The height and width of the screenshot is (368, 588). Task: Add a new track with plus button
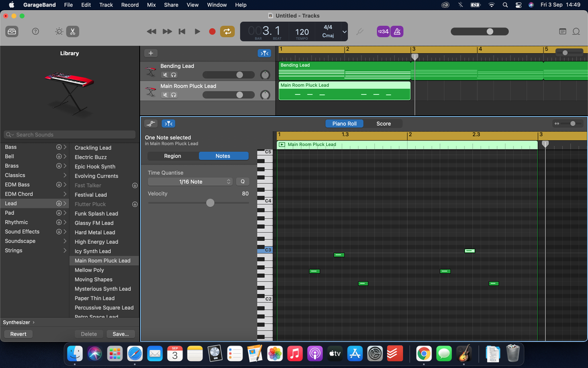[x=151, y=53]
